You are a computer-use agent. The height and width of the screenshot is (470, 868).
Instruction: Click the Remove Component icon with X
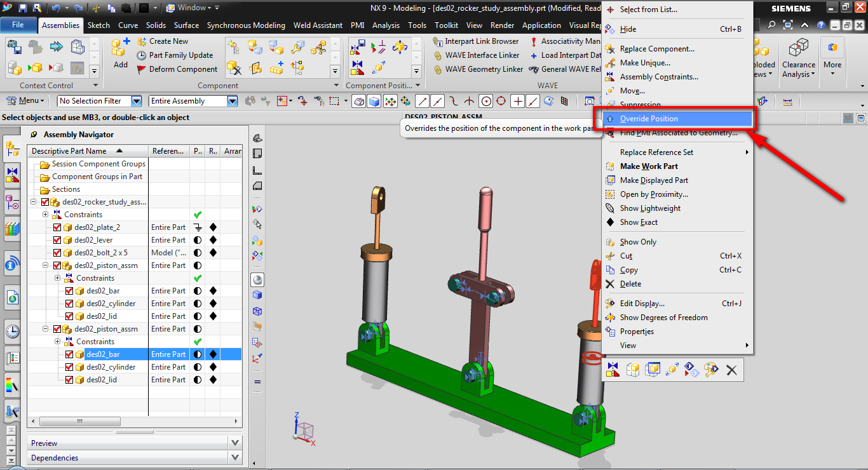click(x=234, y=67)
